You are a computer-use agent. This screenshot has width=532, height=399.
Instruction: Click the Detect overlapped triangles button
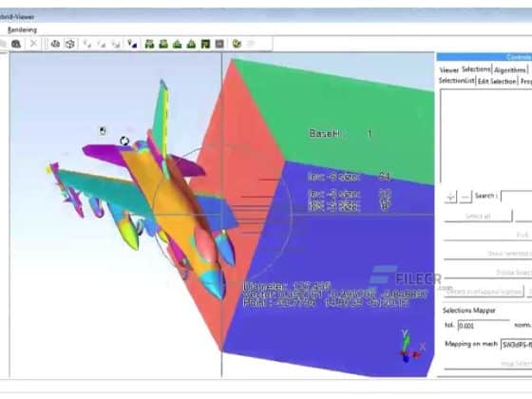point(484,292)
